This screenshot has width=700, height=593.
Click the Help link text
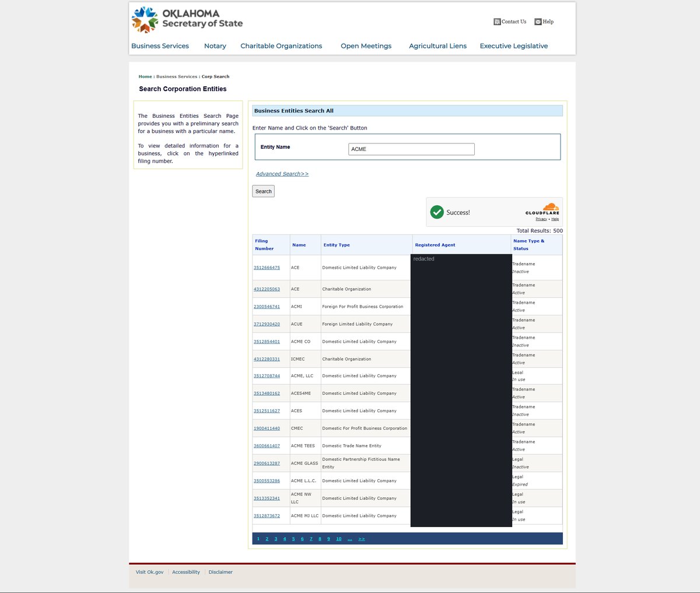pyautogui.click(x=548, y=22)
